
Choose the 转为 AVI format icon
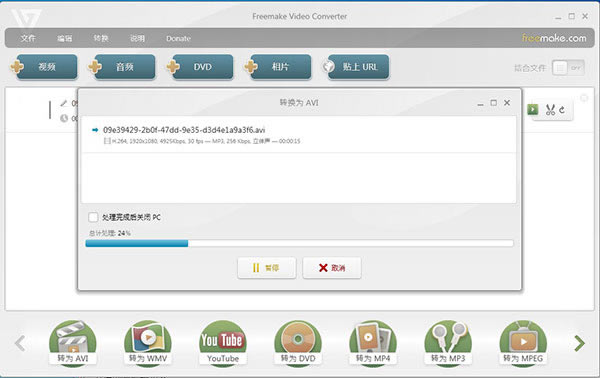point(73,343)
